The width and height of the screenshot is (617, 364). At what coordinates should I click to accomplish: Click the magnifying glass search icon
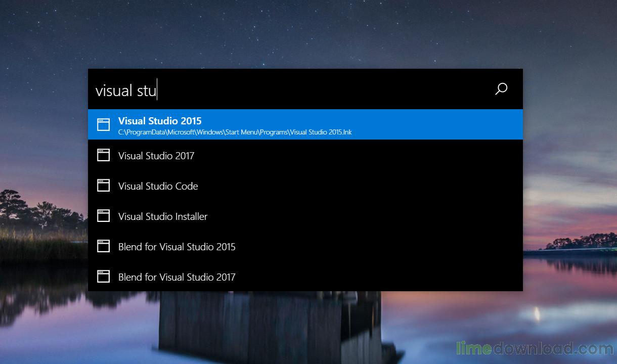pos(501,89)
